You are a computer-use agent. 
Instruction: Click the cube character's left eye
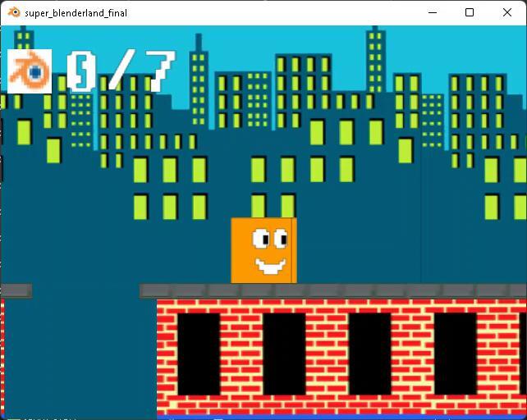click(261, 239)
